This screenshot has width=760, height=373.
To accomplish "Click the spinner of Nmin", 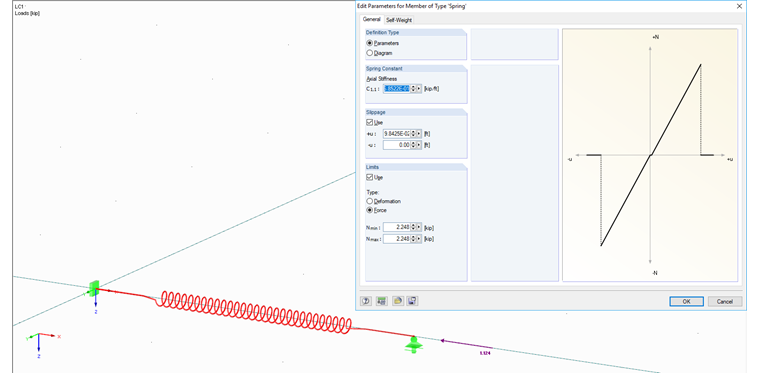I will (x=413, y=227).
